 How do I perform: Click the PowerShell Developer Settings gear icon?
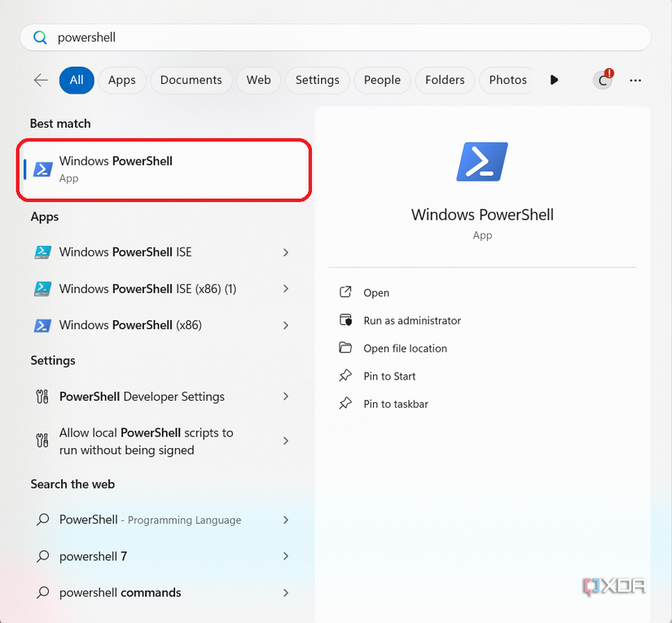pyautogui.click(x=42, y=397)
